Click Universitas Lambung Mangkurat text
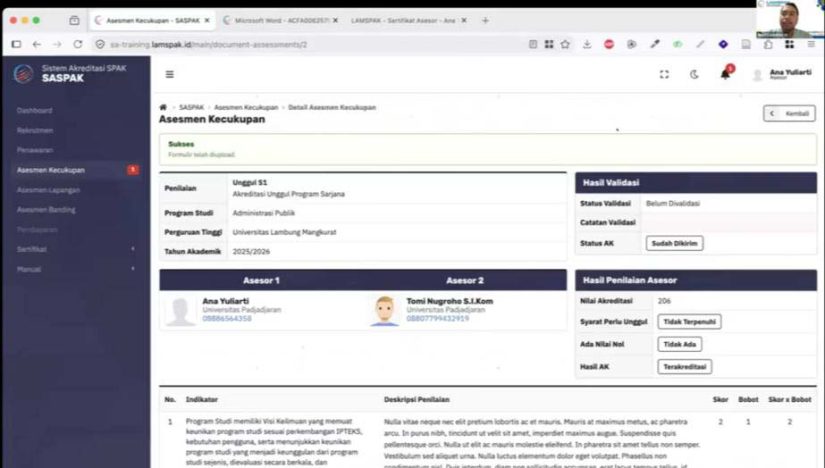 tap(284, 232)
